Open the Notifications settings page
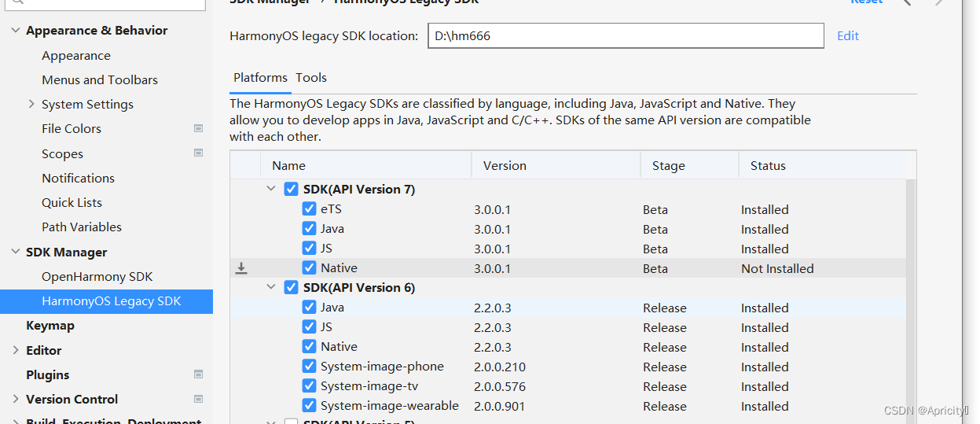 click(79, 179)
